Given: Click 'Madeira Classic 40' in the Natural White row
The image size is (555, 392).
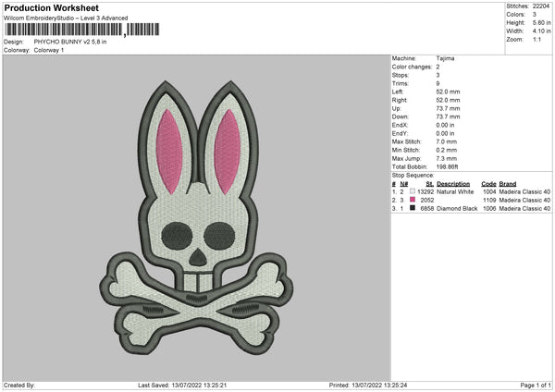Looking at the screenshot, I should (x=524, y=191).
